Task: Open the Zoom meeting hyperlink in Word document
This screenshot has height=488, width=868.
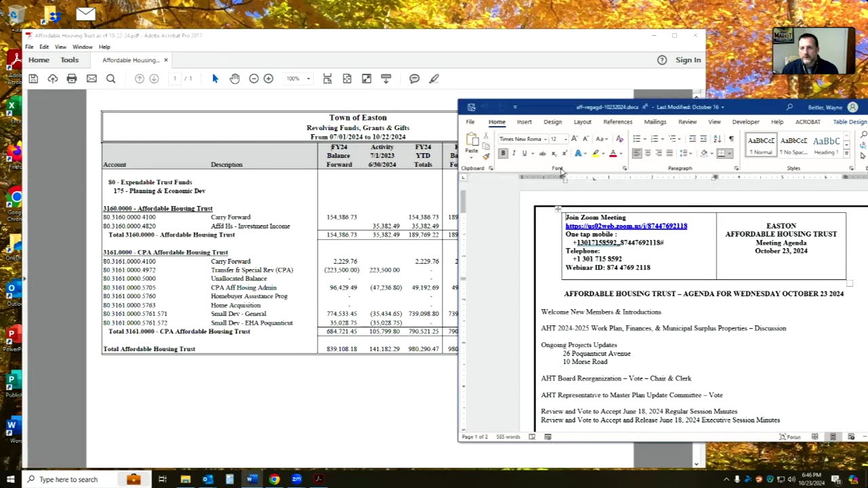Action: [x=626, y=226]
